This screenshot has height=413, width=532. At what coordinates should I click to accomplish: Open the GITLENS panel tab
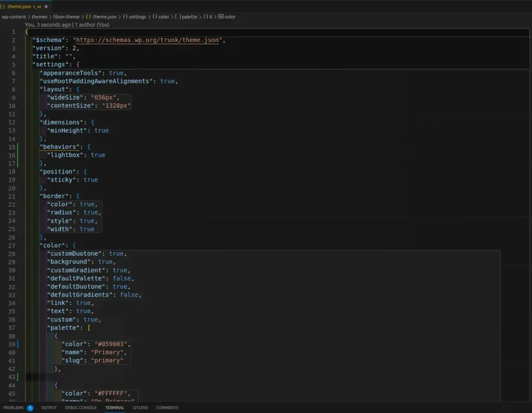[x=140, y=408]
